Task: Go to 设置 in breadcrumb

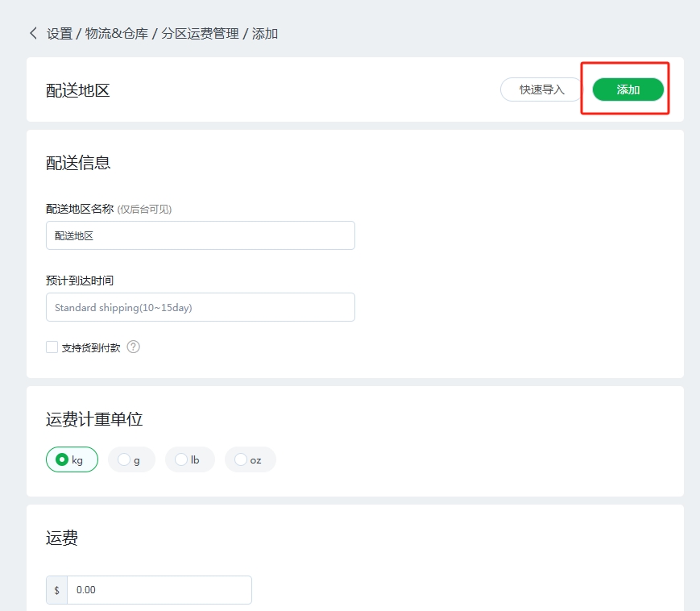Action: pos(60,34)
